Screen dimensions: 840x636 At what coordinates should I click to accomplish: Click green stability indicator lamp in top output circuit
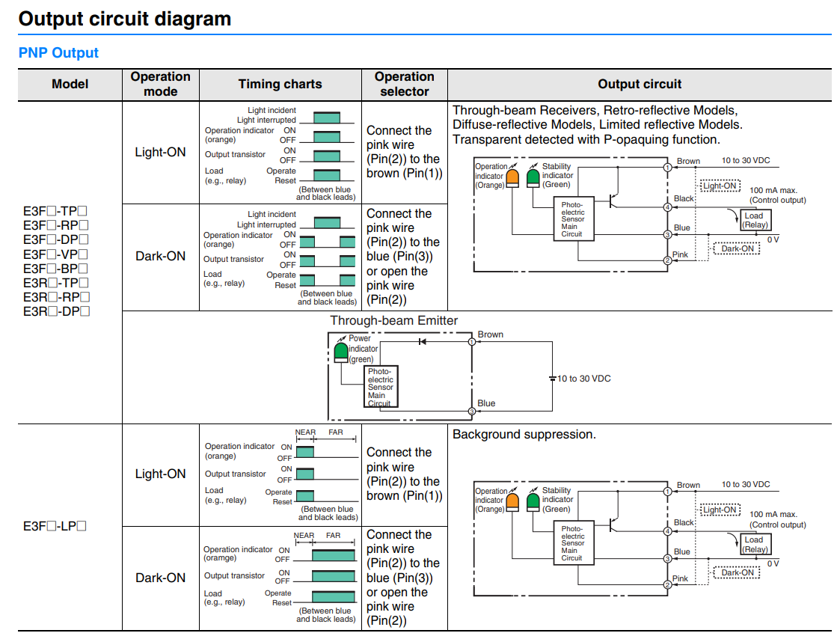coord(533,178)
